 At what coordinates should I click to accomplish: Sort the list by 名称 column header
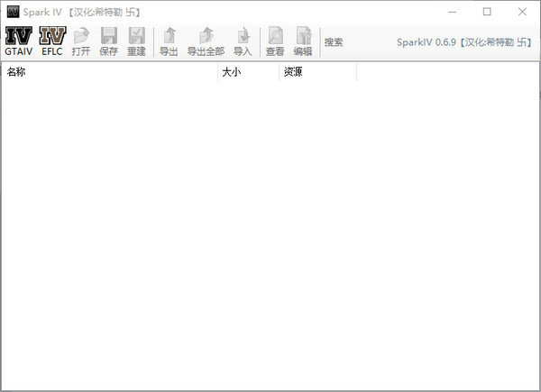(x=110, y=72)
